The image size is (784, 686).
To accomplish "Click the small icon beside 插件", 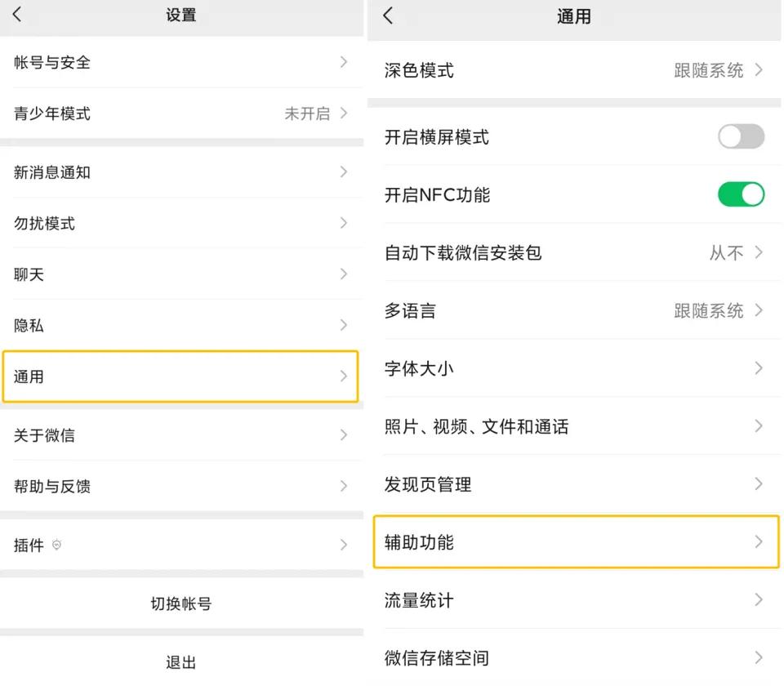I will [55, 546].
